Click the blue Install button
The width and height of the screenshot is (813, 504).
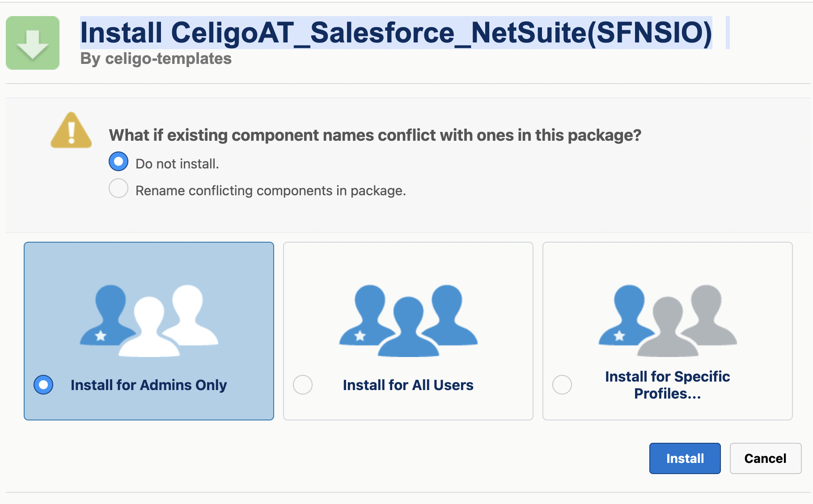click(x=685, y=458)
